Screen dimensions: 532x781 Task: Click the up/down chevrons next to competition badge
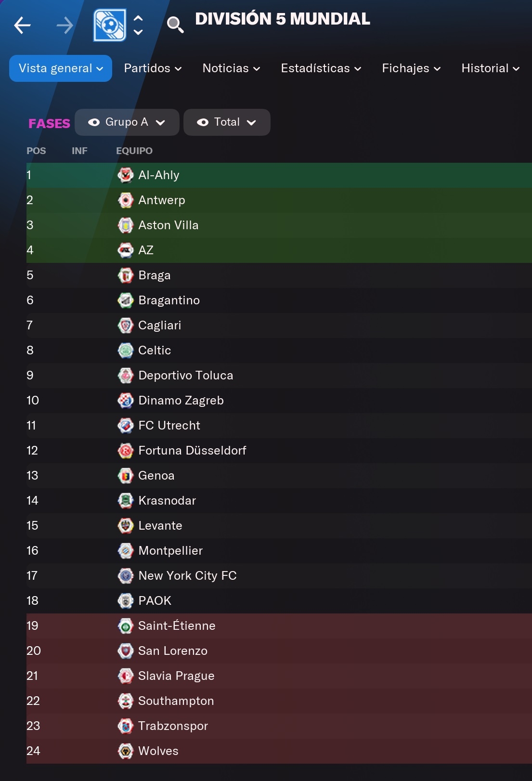138,25
